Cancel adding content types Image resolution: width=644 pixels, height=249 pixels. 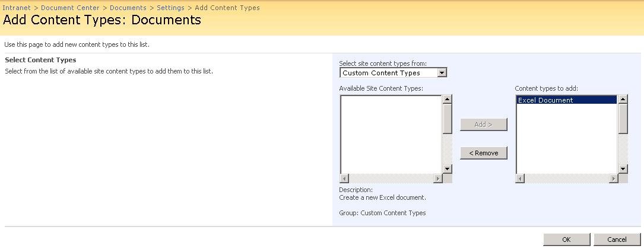pos(617,240)
